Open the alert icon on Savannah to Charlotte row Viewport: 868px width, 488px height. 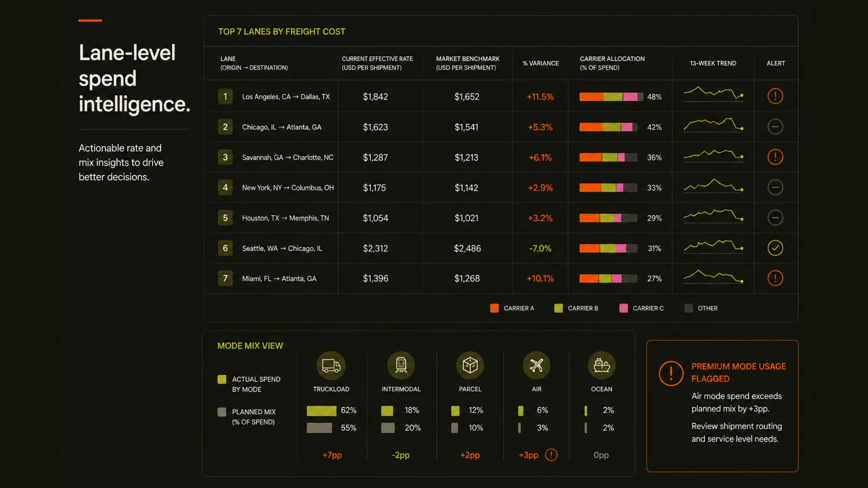point(775,157)
